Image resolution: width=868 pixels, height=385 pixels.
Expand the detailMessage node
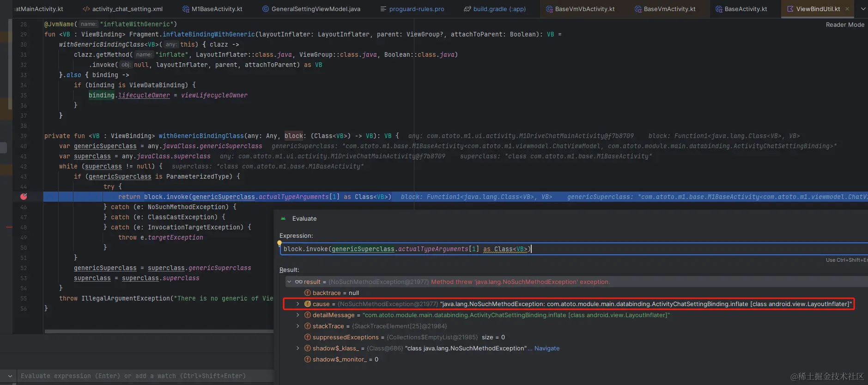coord(298,315)
